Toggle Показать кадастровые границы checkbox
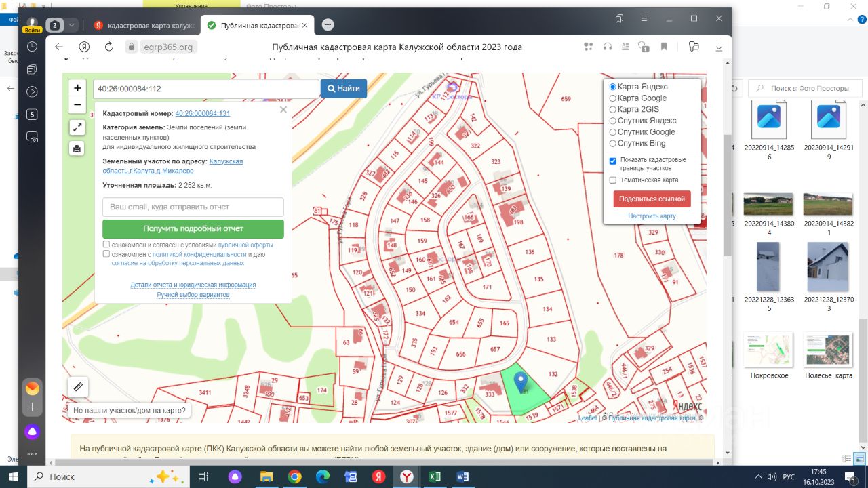 coord(613,161)
